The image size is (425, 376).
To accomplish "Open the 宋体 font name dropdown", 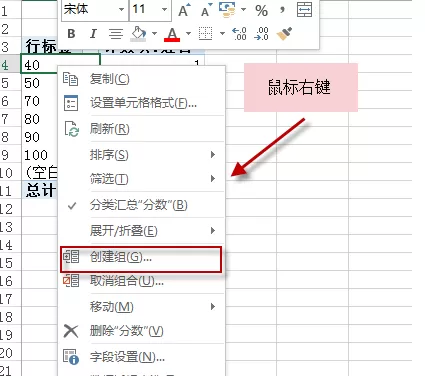I will [122, 9].
